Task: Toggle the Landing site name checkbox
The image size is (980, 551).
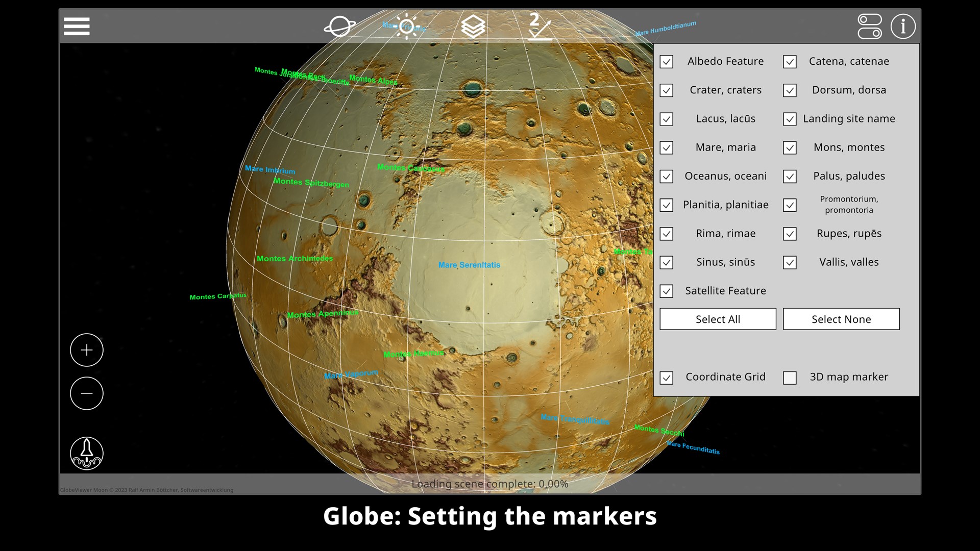Action: click(790, 119)
